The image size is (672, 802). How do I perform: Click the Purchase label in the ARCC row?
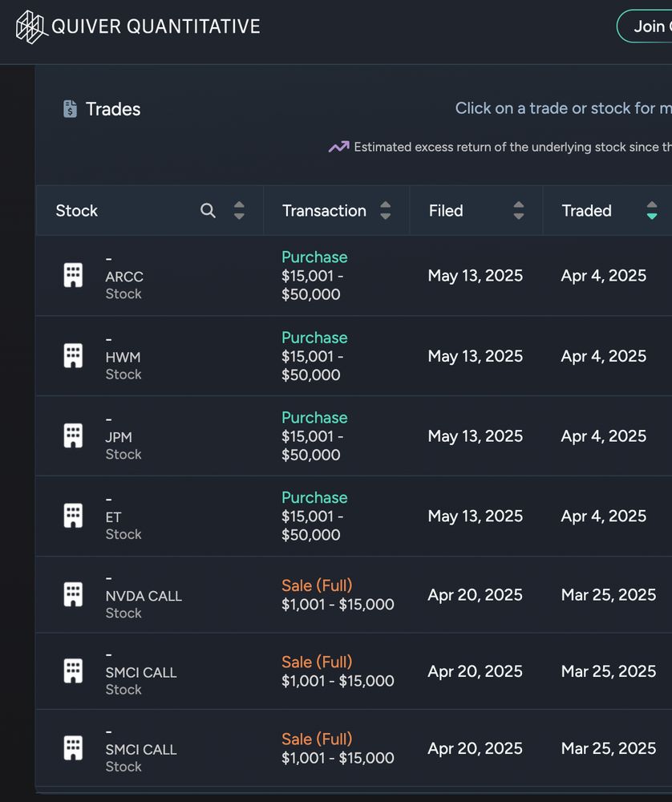click(x=314, y=257)
